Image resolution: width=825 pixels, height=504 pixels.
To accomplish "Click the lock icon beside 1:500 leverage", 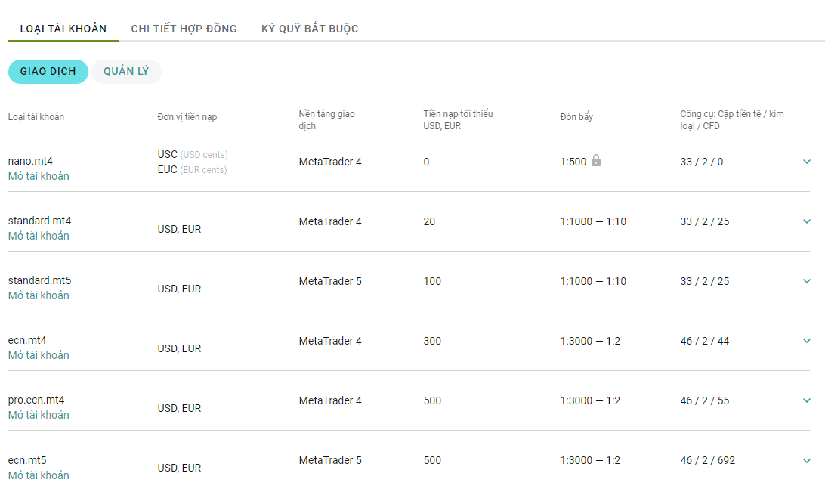I will (x=595, y=160).
